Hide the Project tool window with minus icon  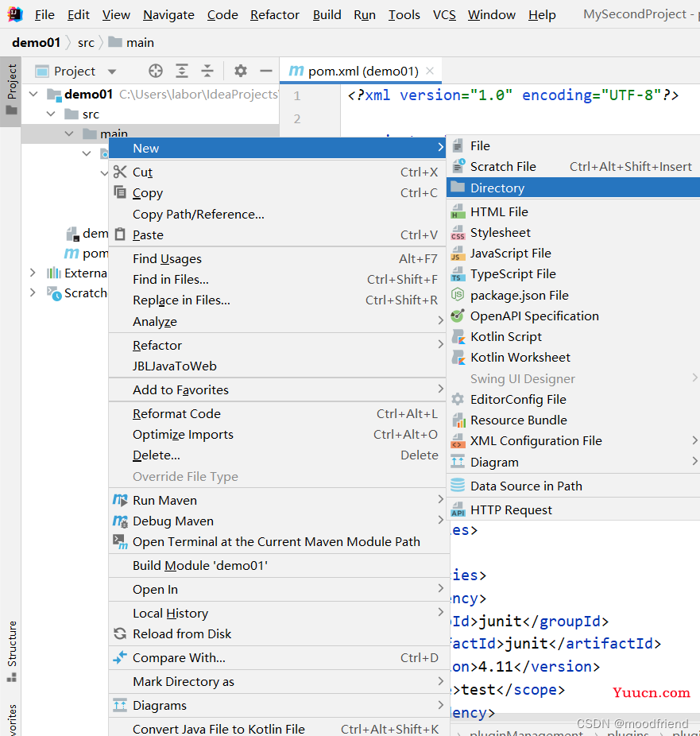pyautogui.click(x=266, y=72)
